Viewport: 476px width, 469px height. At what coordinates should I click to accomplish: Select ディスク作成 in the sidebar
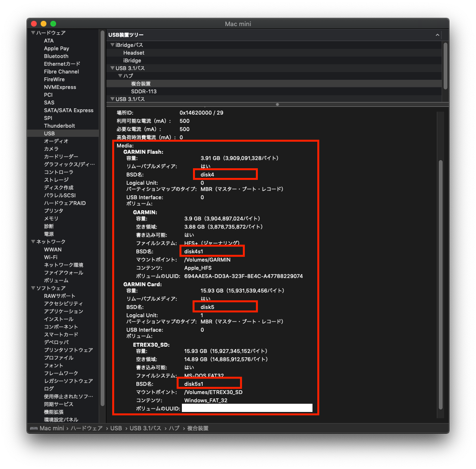click(59, 188)
